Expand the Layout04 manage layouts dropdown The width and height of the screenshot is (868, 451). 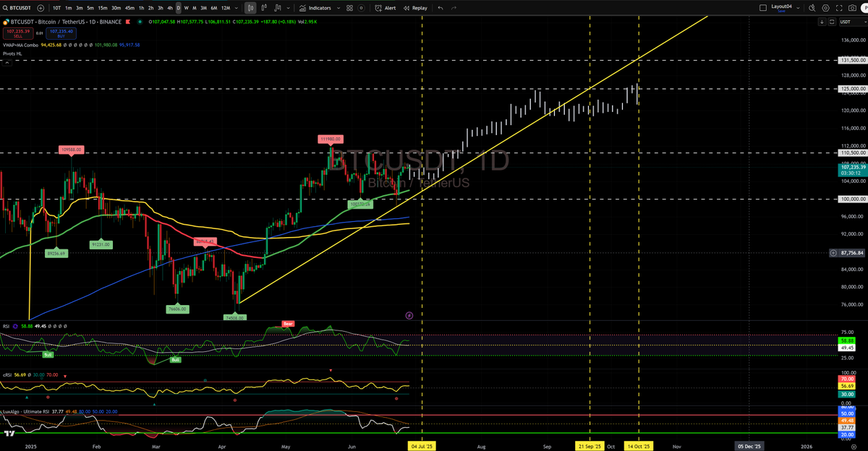click(x=798, y=8)
